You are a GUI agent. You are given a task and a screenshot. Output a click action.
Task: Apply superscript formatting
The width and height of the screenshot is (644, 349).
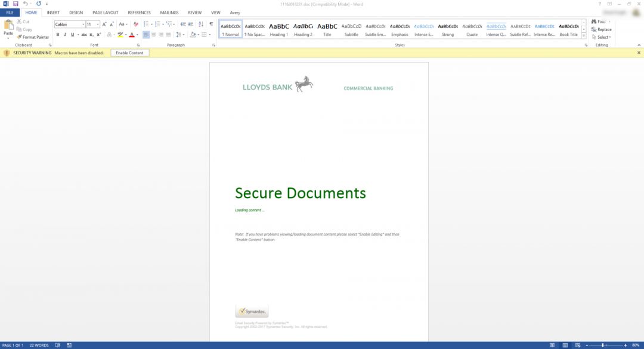(99, 35)
